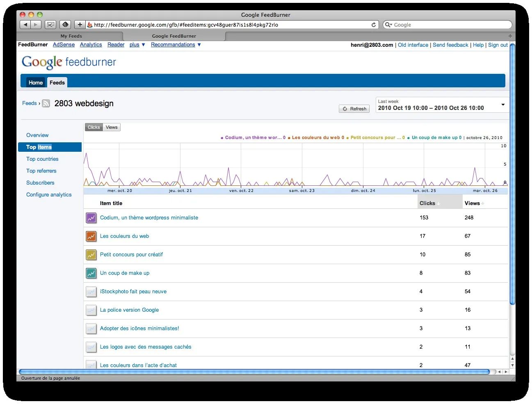Image resolution: width=532 pixels, height=404 pixels.
Task: Click Codium legend entry in chart
Action: pyautogui.click(x=253, y=138)
